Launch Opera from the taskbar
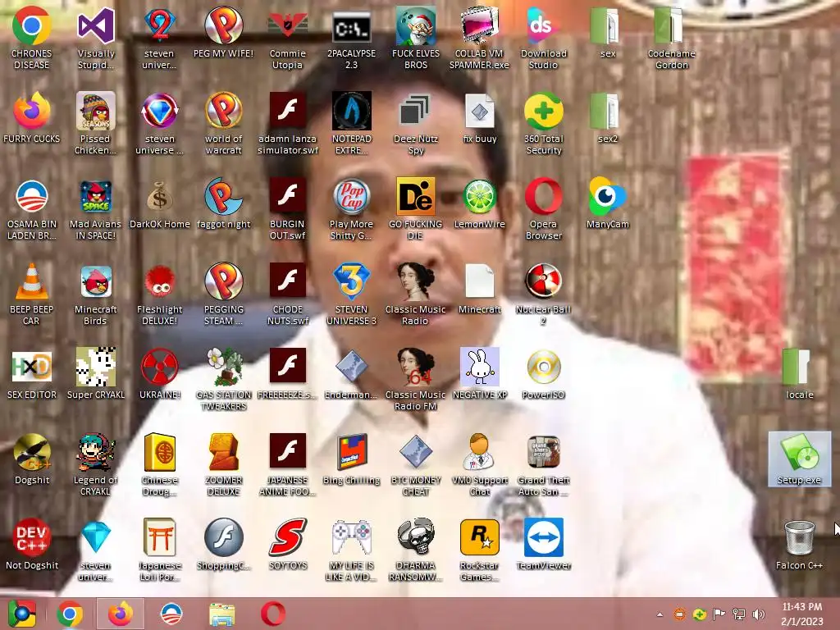 [272, 614]
